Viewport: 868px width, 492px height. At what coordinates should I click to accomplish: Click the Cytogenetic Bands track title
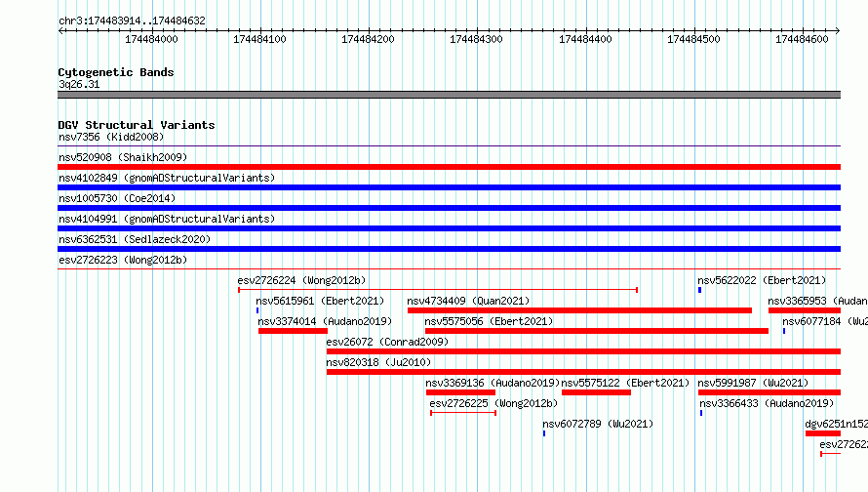[x=116, y=72]
